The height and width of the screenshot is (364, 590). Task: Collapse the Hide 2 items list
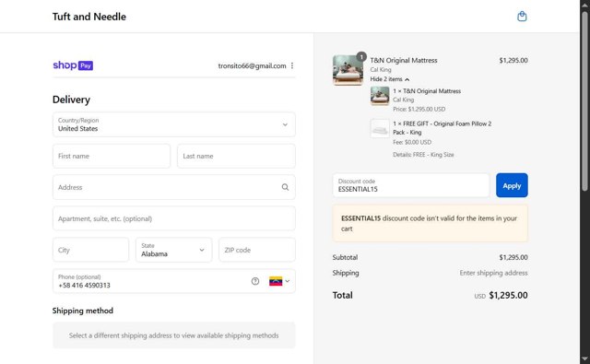389,79
